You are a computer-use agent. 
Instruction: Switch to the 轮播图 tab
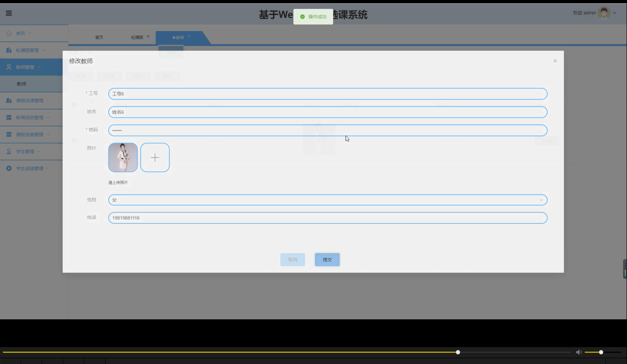pyautogui.click(x=138, y=37)
